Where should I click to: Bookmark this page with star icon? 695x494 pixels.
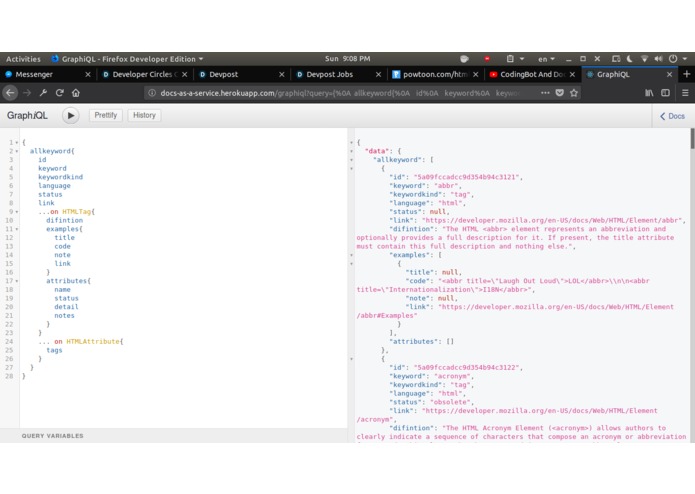point(574,93)
